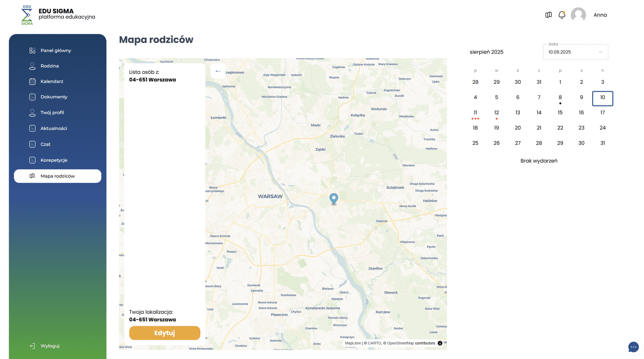This screenshot has height=359, width=644.
Task: Click Anna's profile avatar
Action: pyautogui.click(x=578, y=15)
